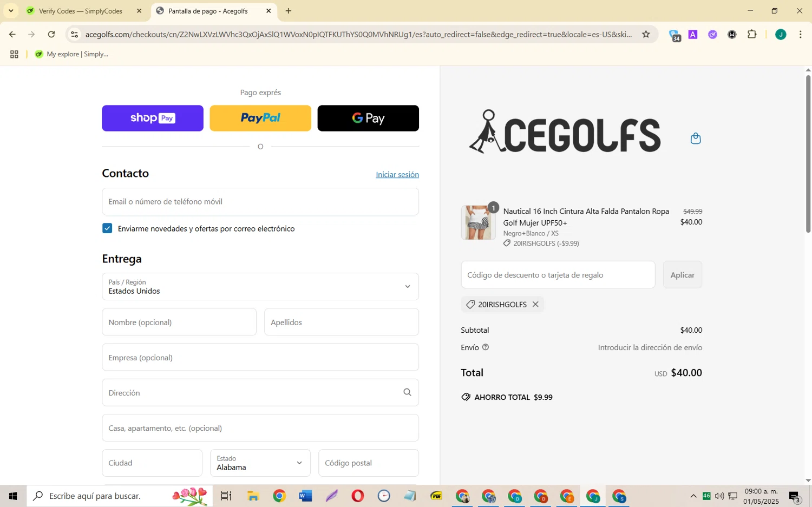Pay with the Shop Pay button

click(153, 118)
